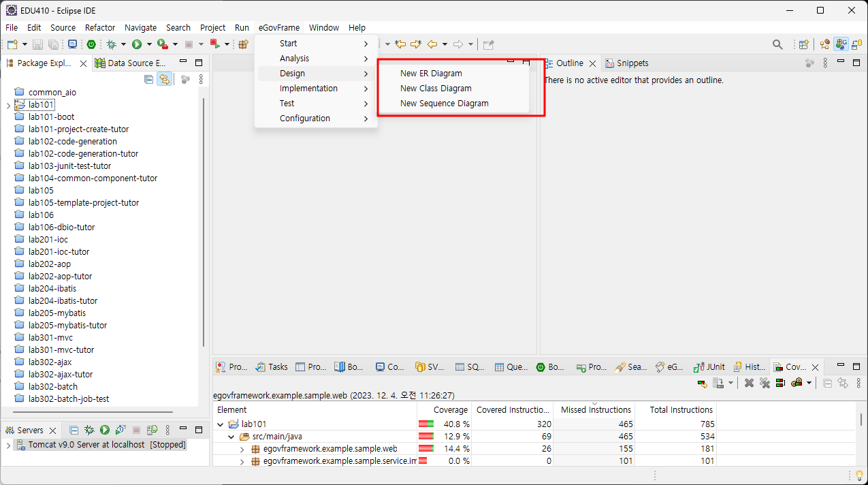
Task: Switch to the Tasks tab
Action: tap(272, 366)
